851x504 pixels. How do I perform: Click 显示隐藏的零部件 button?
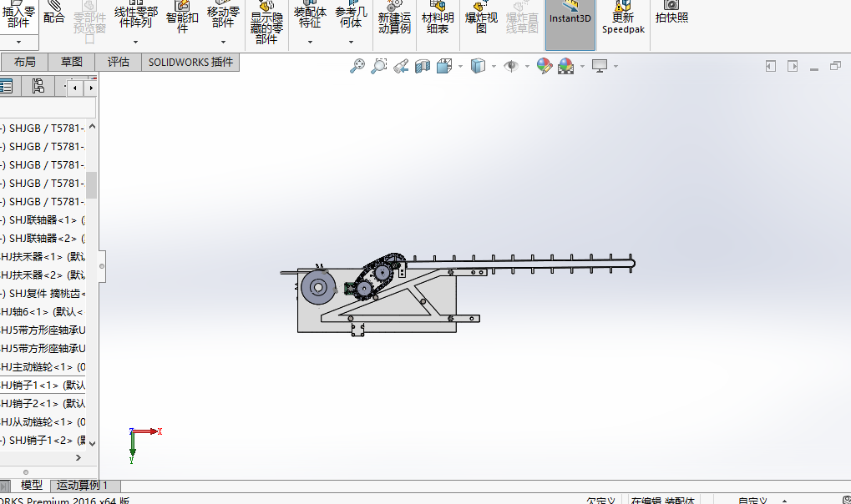(266, 23)
